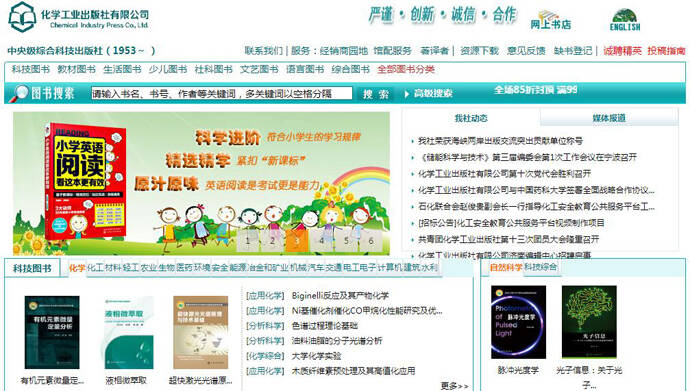690x391 pixels.
Task: Go to banner slide 2
Action: tap(272, 241)
